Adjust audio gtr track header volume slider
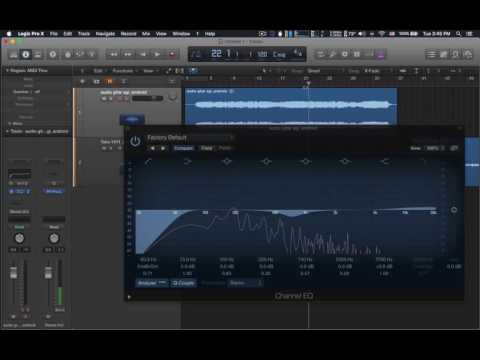The image size is (480, 360). click(x=147, y=98)
